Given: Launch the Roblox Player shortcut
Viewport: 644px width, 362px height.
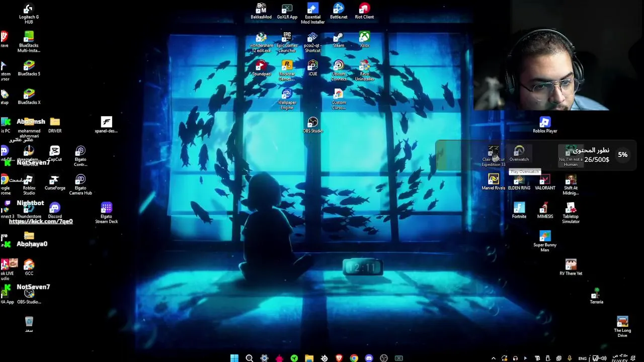Looking at the screenshot, I should coord(545,125).
